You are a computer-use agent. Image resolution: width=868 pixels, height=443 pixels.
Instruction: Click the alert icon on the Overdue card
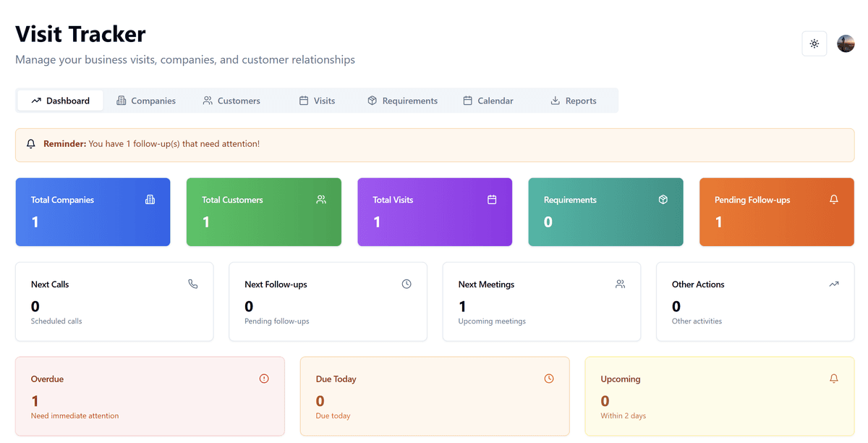pos(264,378)
